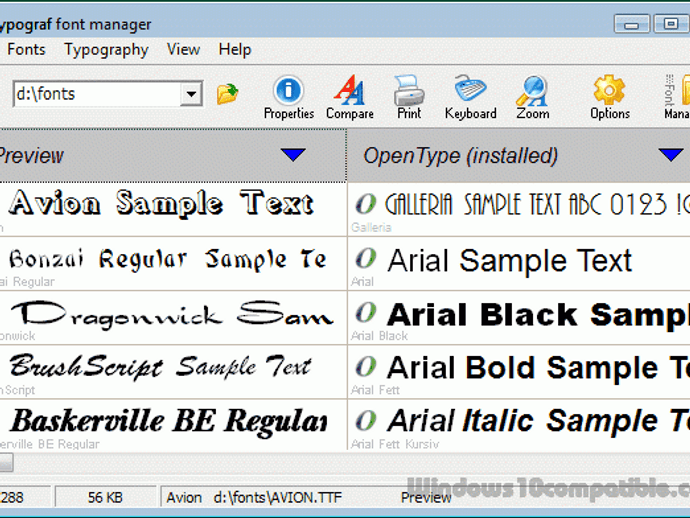Open the Typography menu
Image resolution: width=690 pixels, height=518 pixels.
tap(106, 50)
